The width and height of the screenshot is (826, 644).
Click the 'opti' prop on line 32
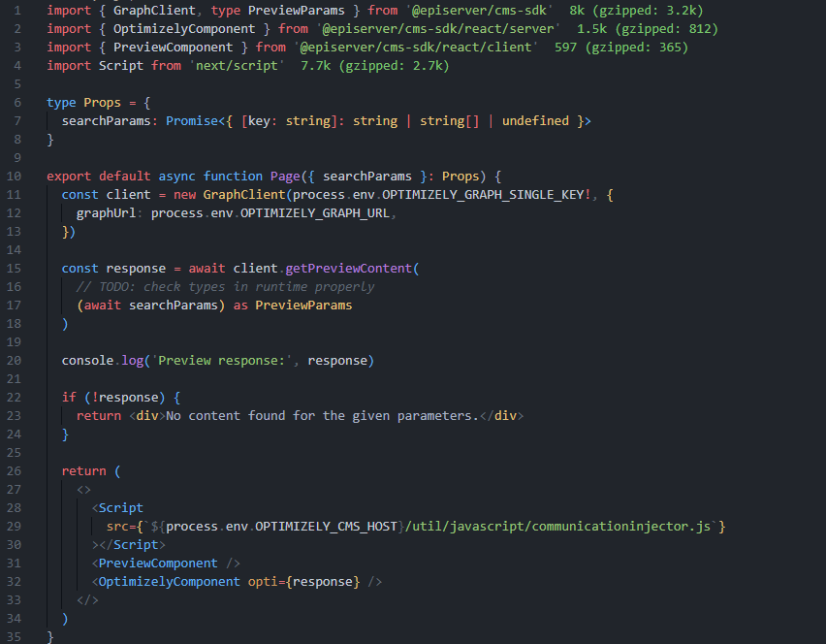point(263,582)
